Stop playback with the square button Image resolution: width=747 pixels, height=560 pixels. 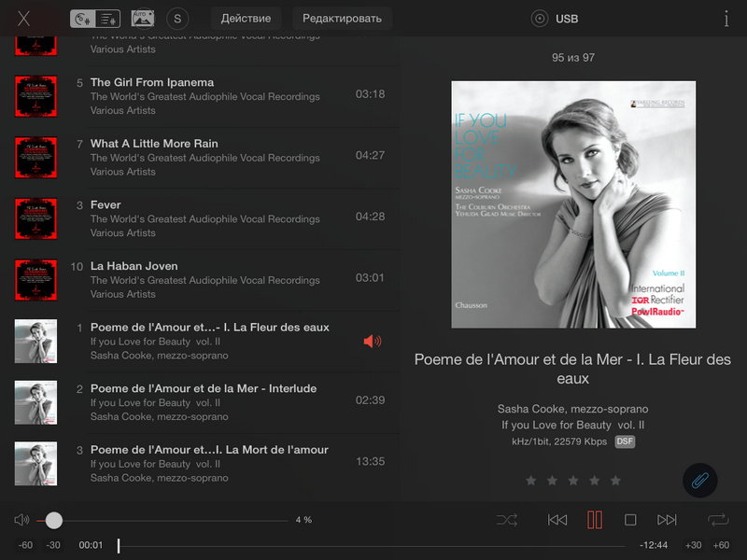coord(630,520)
